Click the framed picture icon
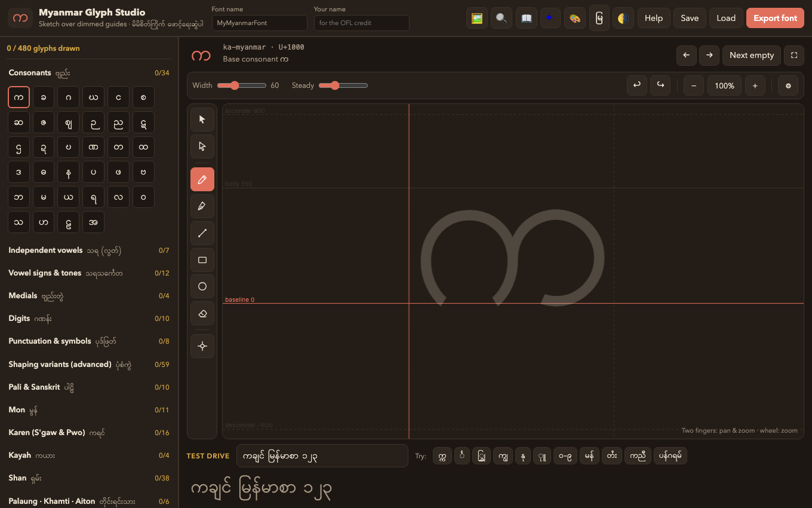 [x=476, y=18]
